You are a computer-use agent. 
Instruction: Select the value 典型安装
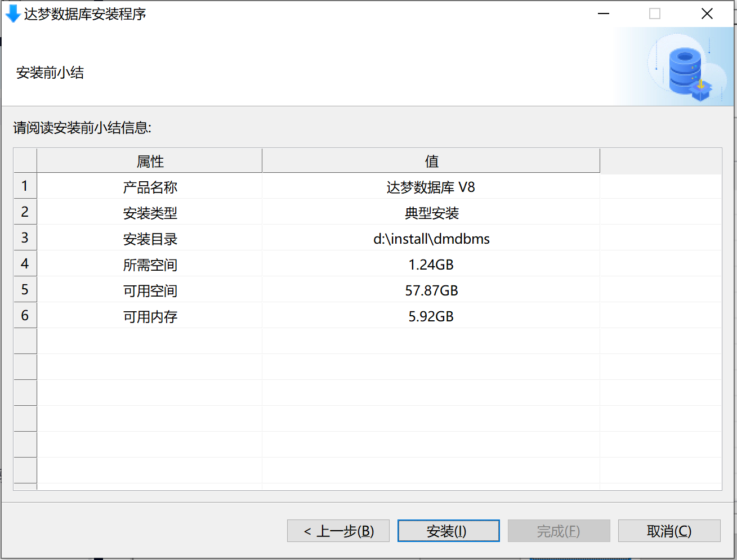pyautogui.click(x=431, y=212)
